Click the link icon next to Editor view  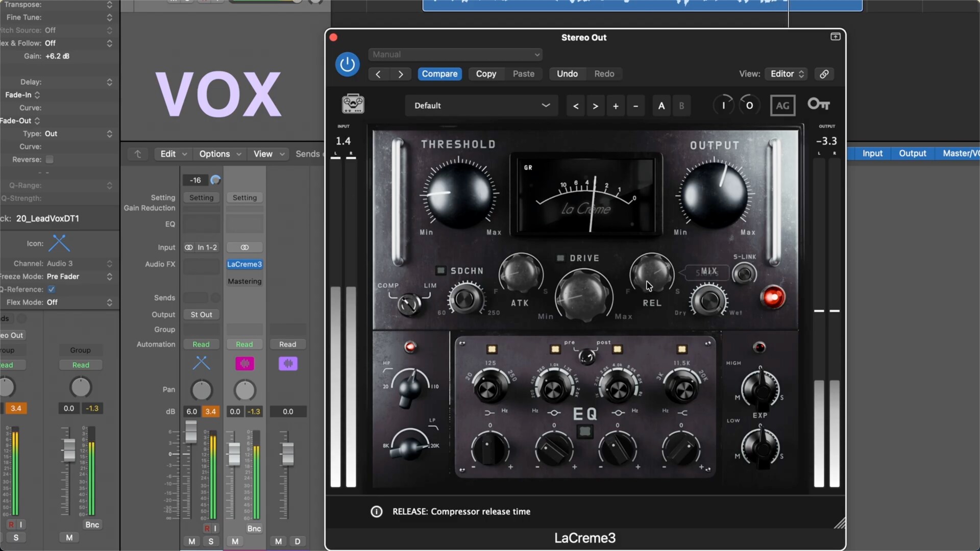pos(824,74)
